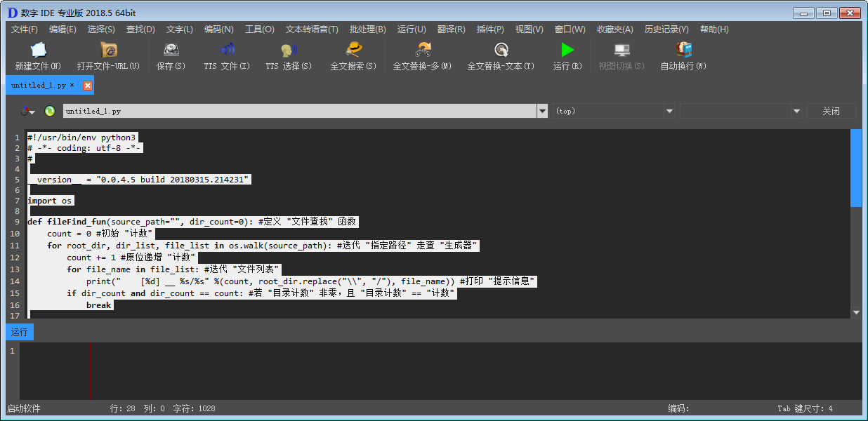Open the (top) function navigator dropdown
Image resolution: width=868 pixels, height=421 pixels.
point(669,110)
